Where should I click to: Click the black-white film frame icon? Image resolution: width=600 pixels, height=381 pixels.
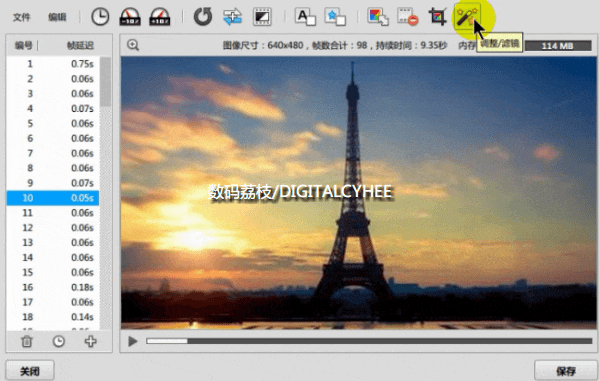click(x=262, y=17)
